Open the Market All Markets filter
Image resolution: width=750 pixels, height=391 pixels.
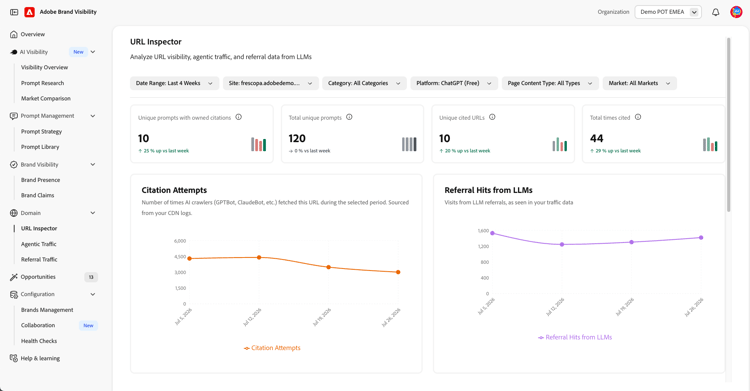tap(640, 83)
